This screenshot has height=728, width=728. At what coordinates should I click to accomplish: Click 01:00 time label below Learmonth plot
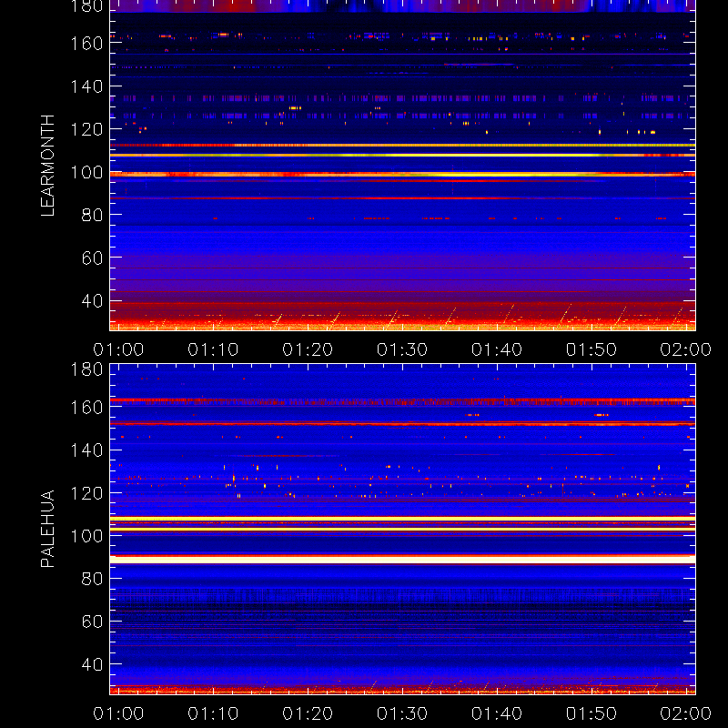pos(118,349)
